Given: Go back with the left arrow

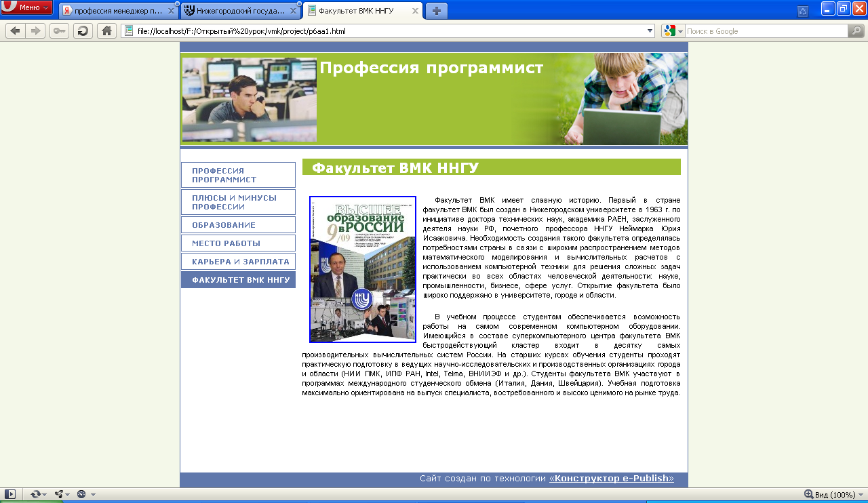Looking at the screenshot, I should click(x=15, y=31).
